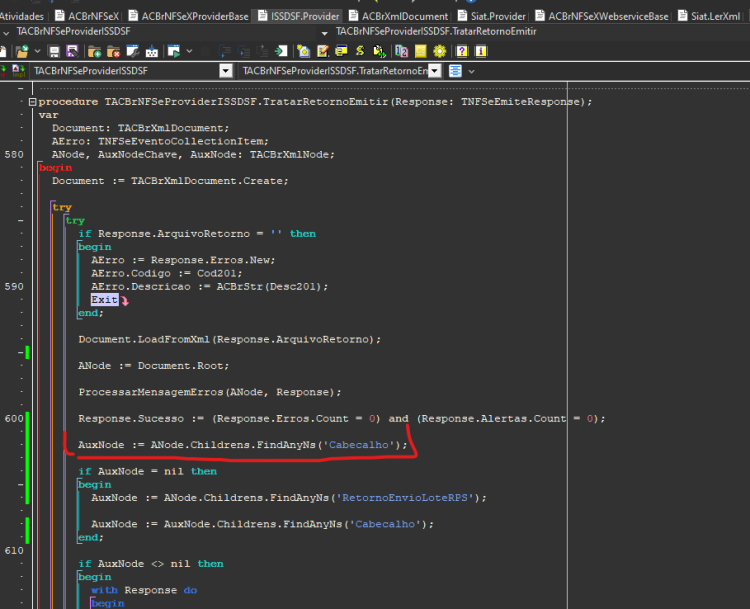Click line number 580 in gutter
750x609 pixels.
(x=14, y=155)
